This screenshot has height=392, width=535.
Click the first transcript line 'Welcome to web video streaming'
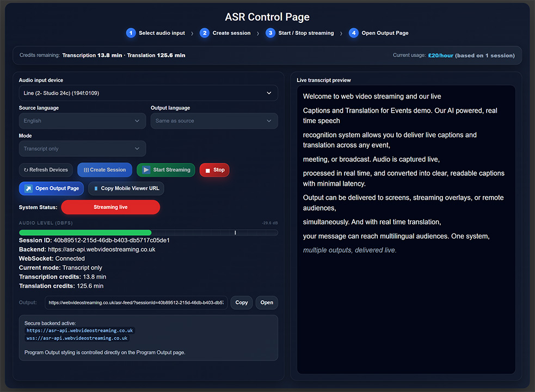click(x=372, y=96)
